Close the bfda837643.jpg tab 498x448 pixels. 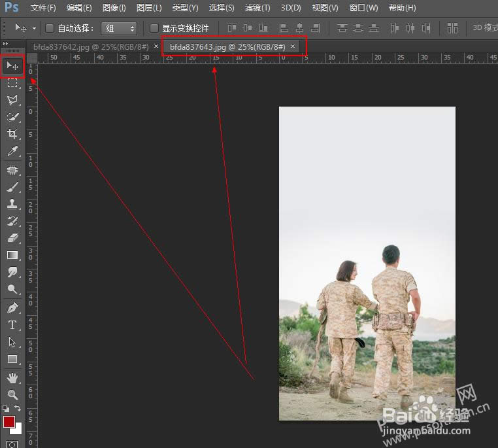[x=293, y=46]
